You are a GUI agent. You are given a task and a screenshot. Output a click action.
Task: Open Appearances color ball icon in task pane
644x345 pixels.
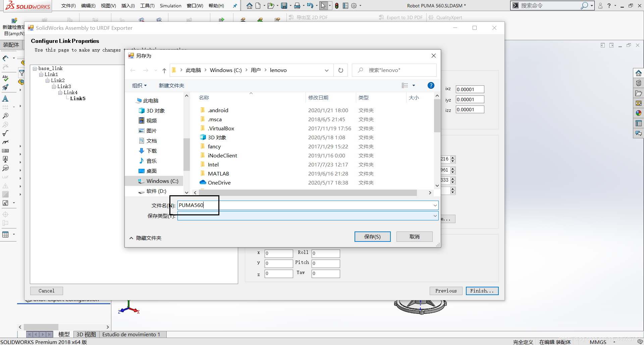coord(639,113)
